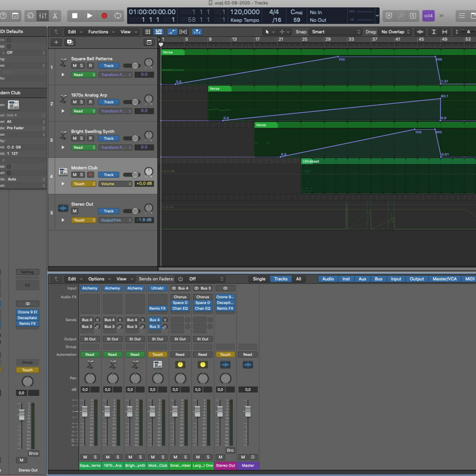Open Smart Controls dial icon
Viewport: 476px width, 476px height.
[x=31, y=16]
